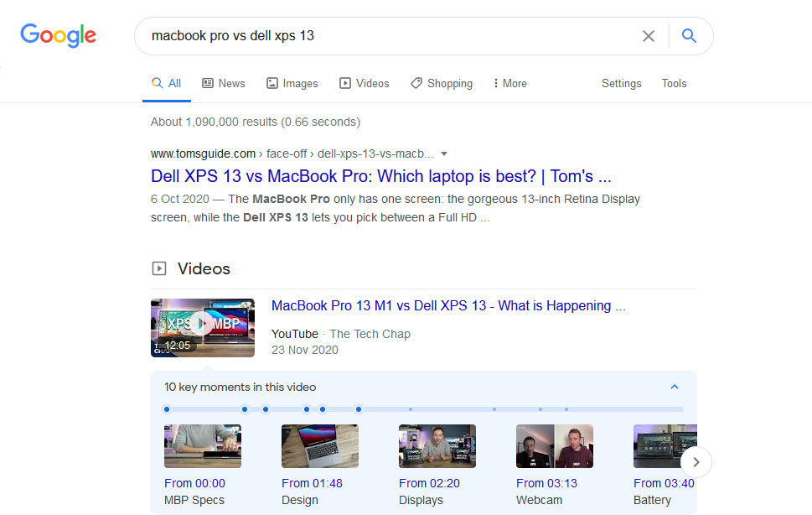812x515 pixels.
Task: Click the www.tomsguide.com URL breadcrumb
Action: 203,153
